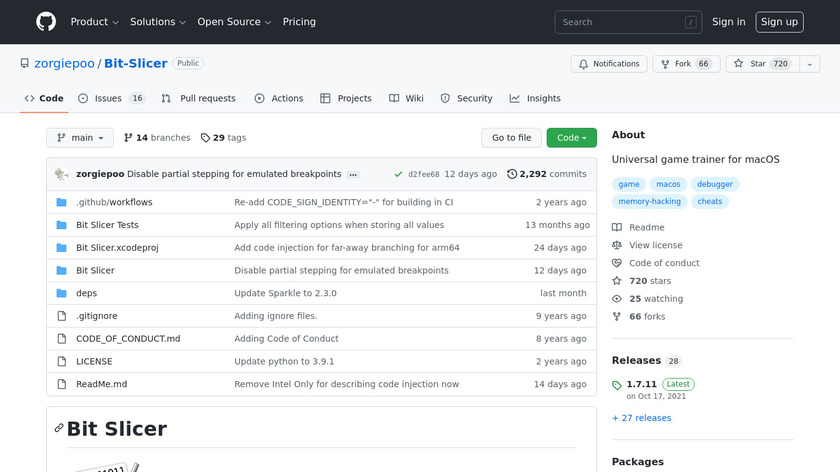Open the Open Source dropdown menu
This screenshot has height=472, width=840.
coord(234,22)
